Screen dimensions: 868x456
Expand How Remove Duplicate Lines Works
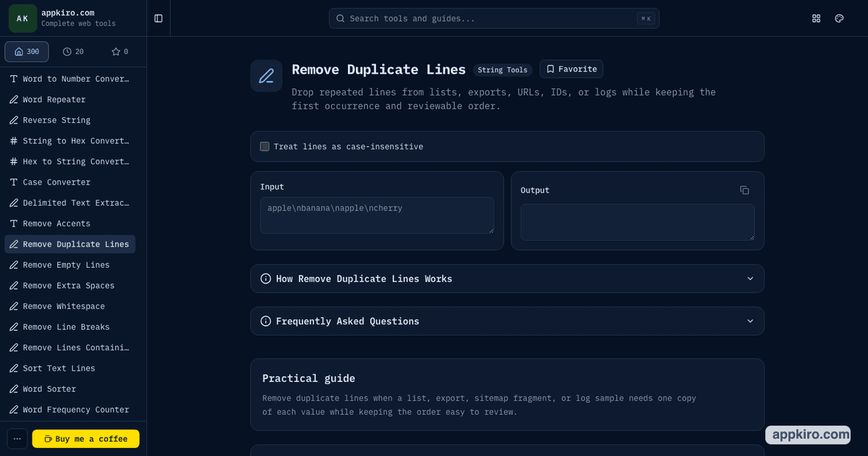pos(507,279)
